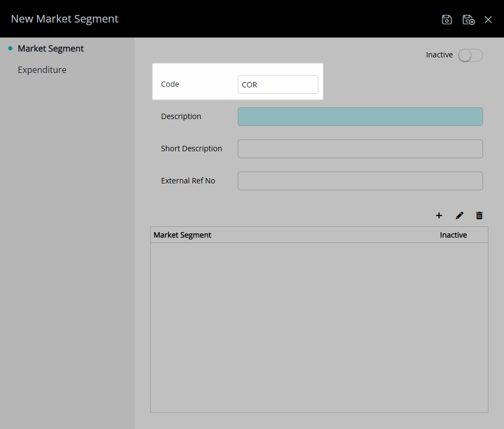Click the External Ref No field
504x429 pixels.
pos(360,181)
